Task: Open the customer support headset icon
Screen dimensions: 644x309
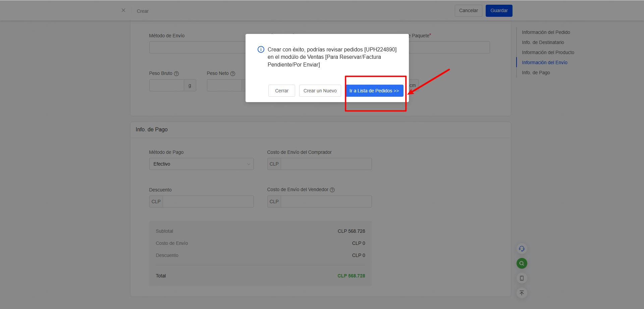Action: point(522,249)
